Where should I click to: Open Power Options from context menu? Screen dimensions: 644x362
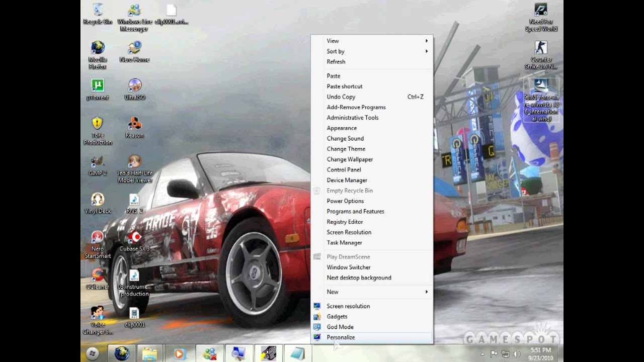pos(372,201)
